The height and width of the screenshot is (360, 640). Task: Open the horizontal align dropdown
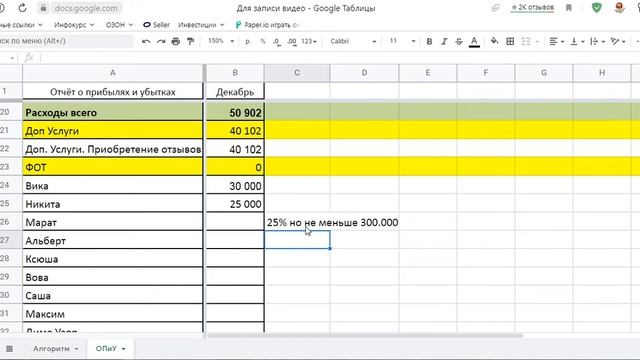557,41
